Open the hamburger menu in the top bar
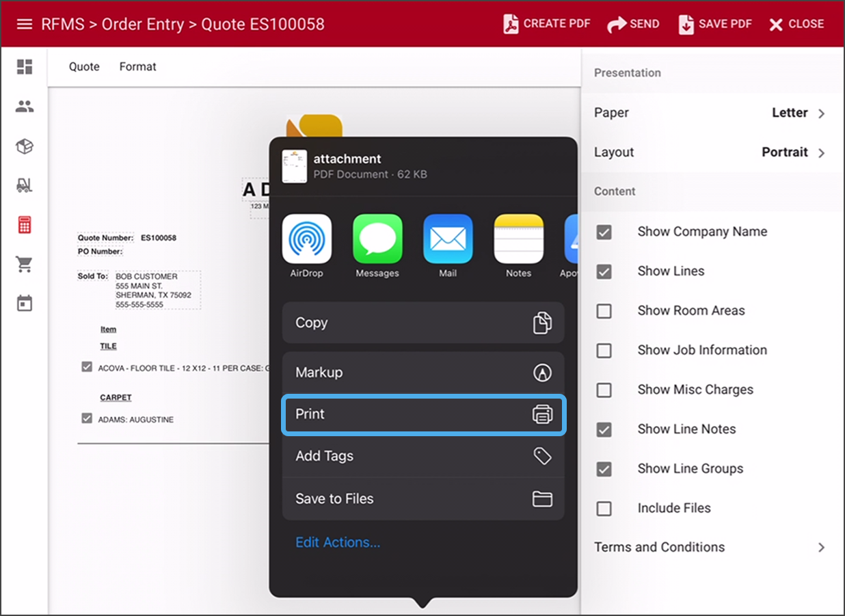This screenshot has height=616, width=845. pyautogui.click(x=25, y=23)
